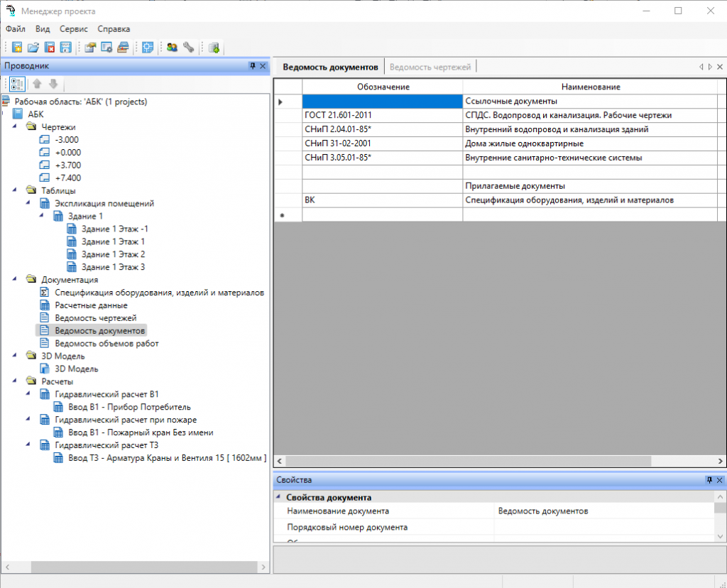Screen dimensions: 727x588
Task: Click the floppy disk save icon
Action: (65, 48)
